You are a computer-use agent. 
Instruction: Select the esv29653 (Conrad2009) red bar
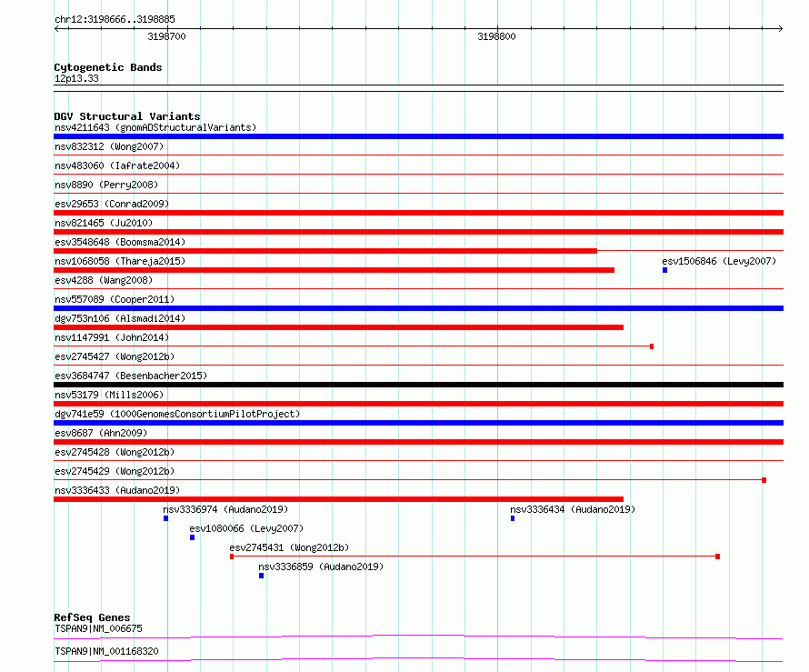click(418, 213)
